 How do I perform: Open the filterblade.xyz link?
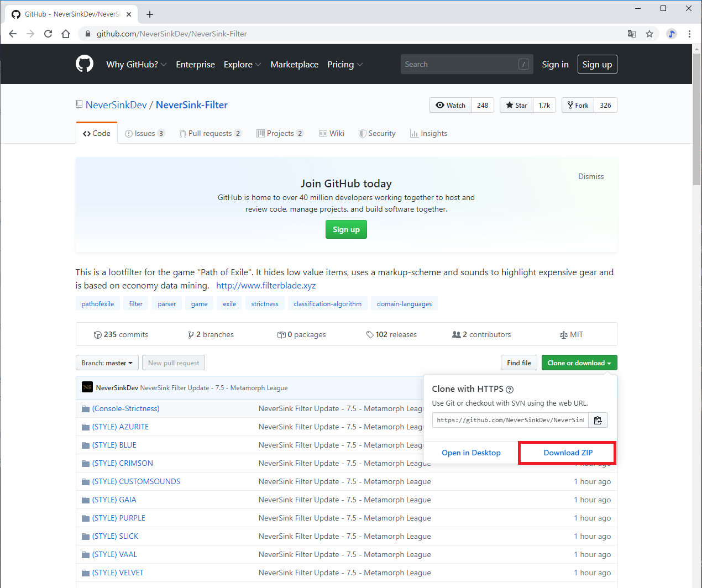(x=266, y=285)
